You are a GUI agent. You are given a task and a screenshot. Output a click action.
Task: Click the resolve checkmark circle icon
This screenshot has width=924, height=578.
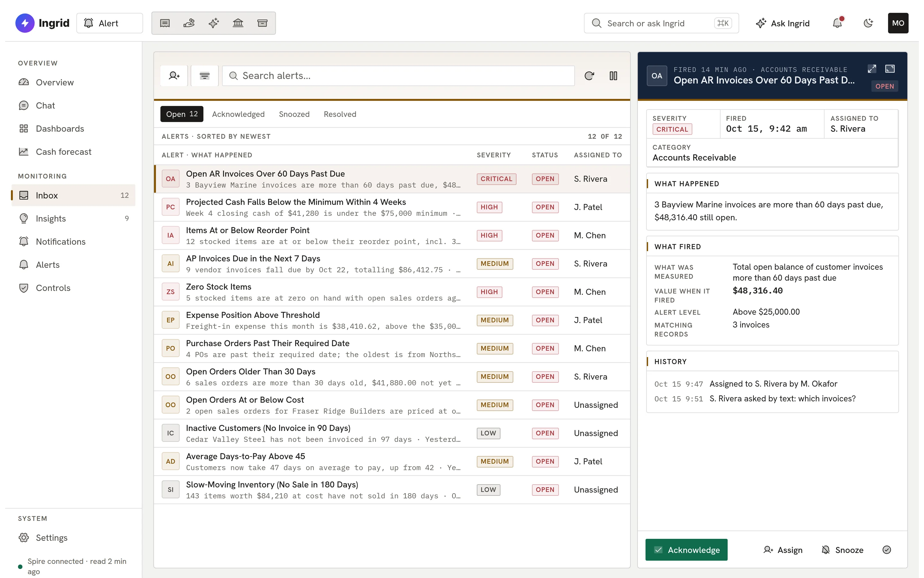coord(886,550)
